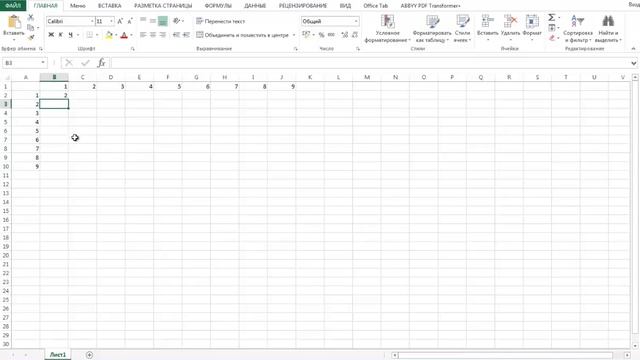This screenshot has width=640, height=360.
Task: Click the accounting currency format icon
Action: [306, 35]
